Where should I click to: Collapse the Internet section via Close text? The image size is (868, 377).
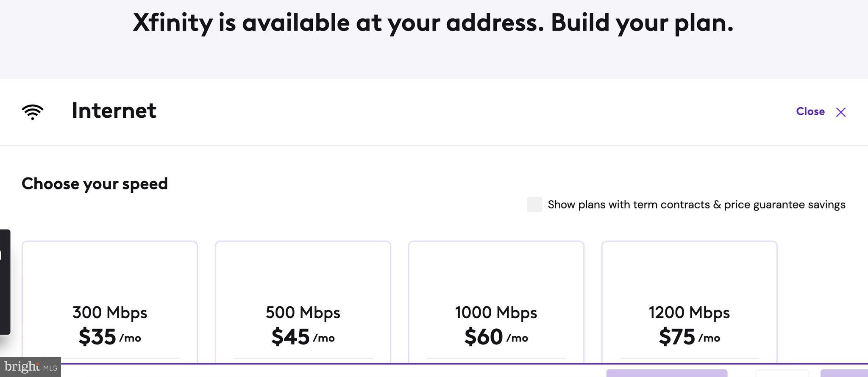(810, 111)
